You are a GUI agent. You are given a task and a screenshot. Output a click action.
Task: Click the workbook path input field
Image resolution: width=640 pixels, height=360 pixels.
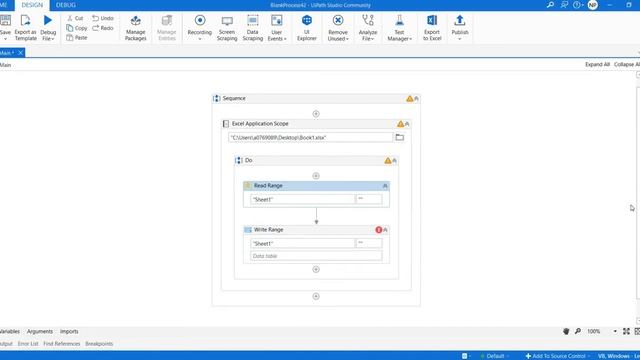coord(310,138)
